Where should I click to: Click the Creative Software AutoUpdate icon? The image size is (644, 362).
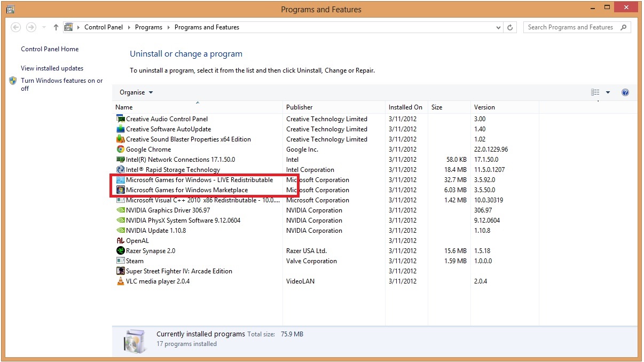120,129
